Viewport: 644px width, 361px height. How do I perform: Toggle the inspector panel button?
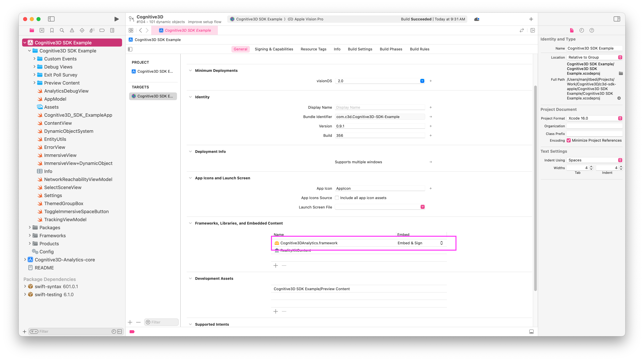[x=617, y=19]
